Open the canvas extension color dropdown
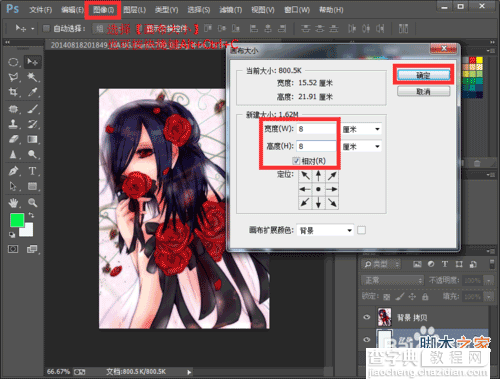Viewport: 500px width, 379px height. pos(325,230)
